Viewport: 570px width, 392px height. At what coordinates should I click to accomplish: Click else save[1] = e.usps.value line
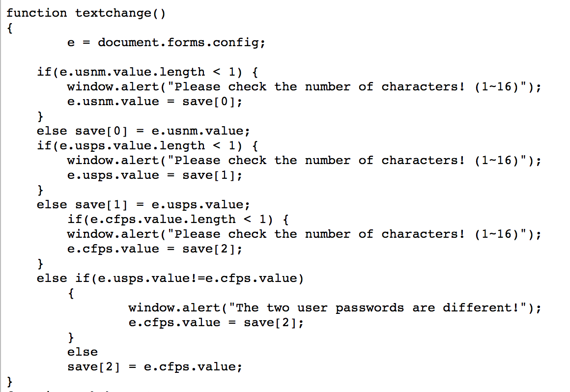(x=143, y=205)
